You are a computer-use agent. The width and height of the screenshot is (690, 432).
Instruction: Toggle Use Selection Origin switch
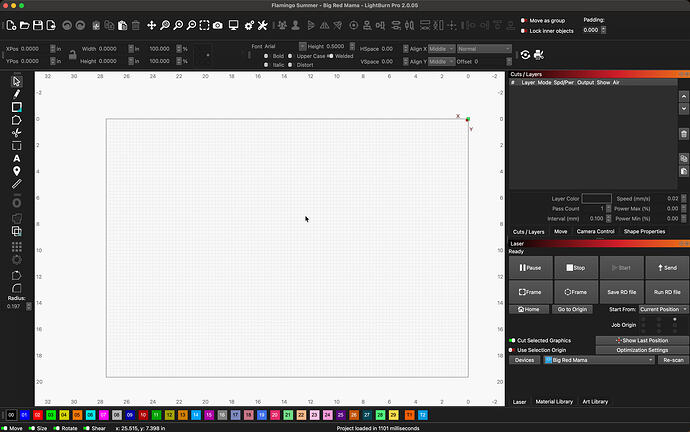click(512, 350)
